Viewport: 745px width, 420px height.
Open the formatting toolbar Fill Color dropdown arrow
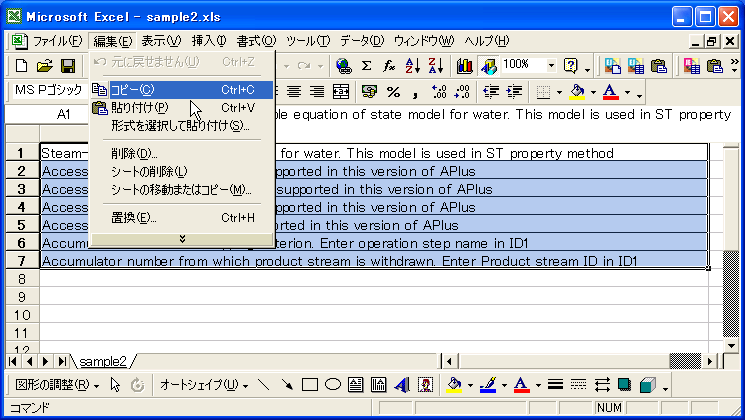[x=593, y=92]
